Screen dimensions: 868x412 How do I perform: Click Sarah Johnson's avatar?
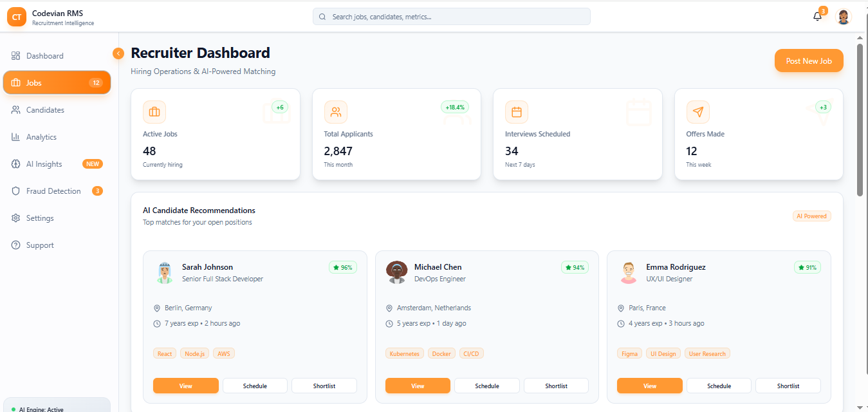[x=165, y=272]
